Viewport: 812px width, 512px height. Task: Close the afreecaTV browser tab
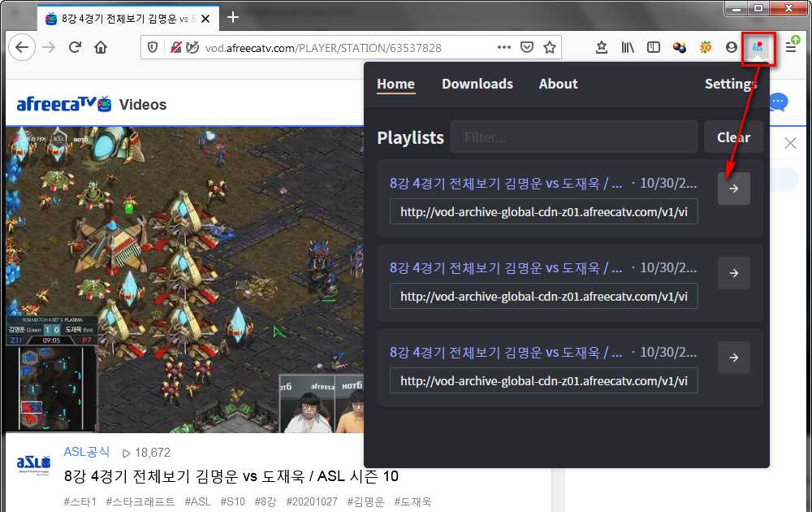click(x=205, y=19)
